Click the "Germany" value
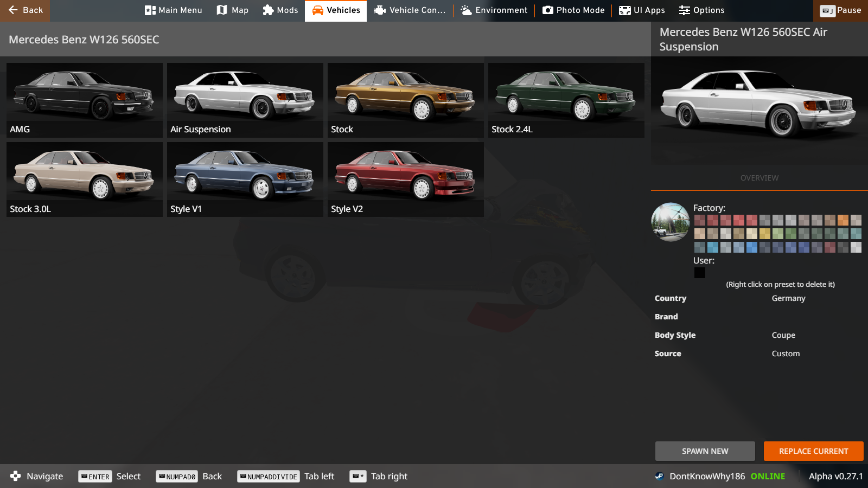 789,298
